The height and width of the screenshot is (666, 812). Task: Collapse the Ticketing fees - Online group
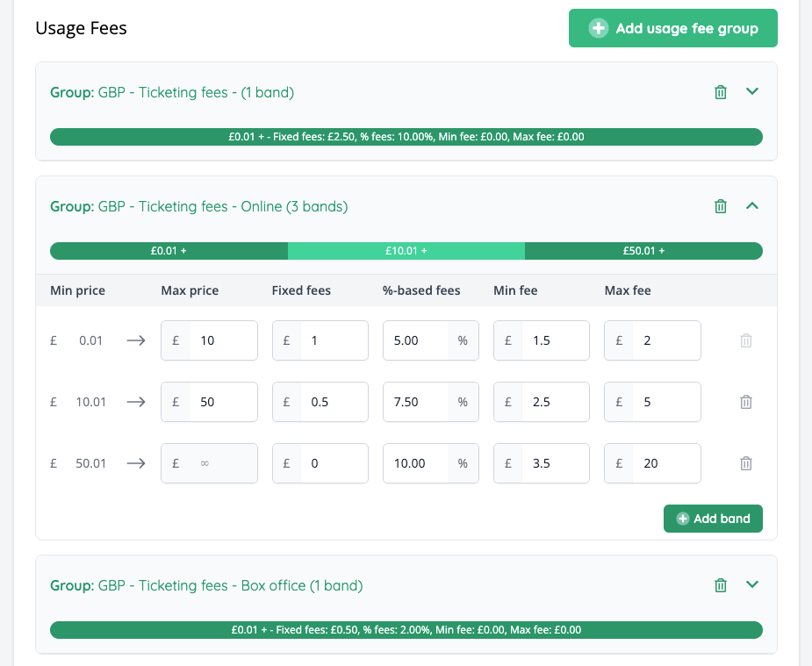(752, 205)
